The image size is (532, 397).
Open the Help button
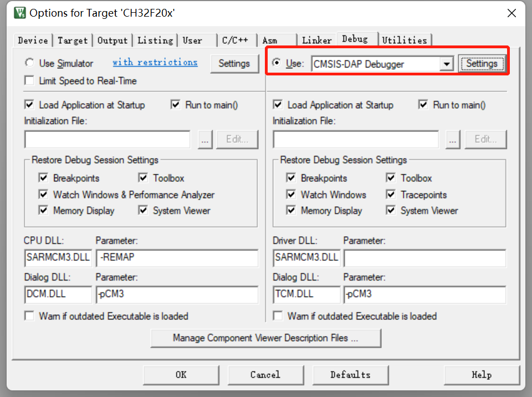pyautogui.click(x=482, y=375)
